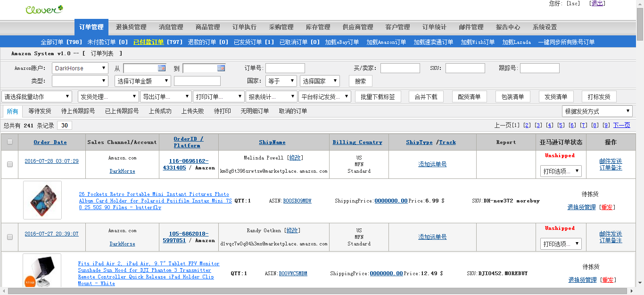Go to 下一页 next page
Screen dimensions: 644x295
pyautogui.click(x=621, y=125)
